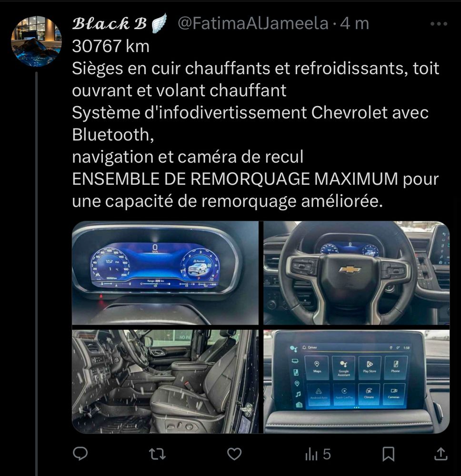The image size is (461, 476).
Task: Open the three-dot more options menu
Action: click(439, 24)
